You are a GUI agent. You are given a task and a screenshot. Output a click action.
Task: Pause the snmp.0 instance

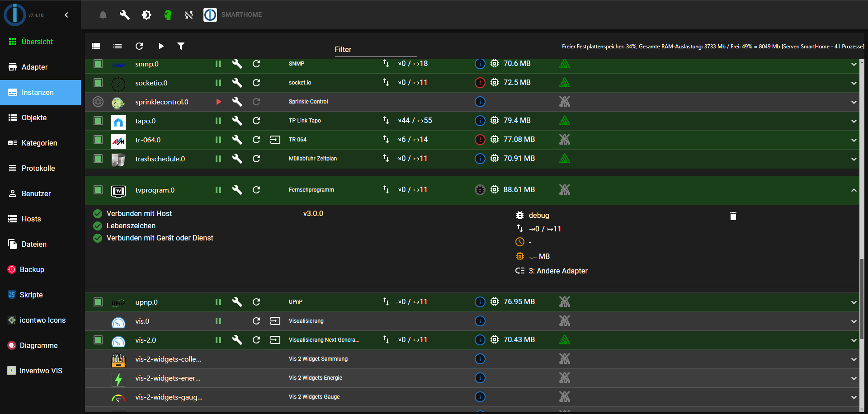tap(218, 64)
